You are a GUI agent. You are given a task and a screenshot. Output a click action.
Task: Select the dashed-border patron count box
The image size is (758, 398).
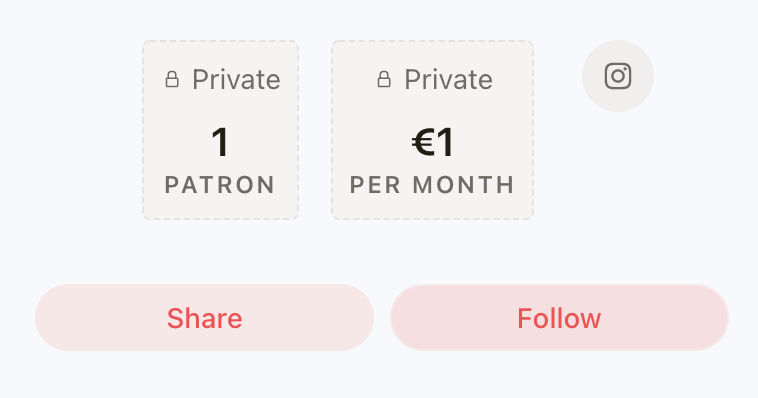(x=220, y=130)
